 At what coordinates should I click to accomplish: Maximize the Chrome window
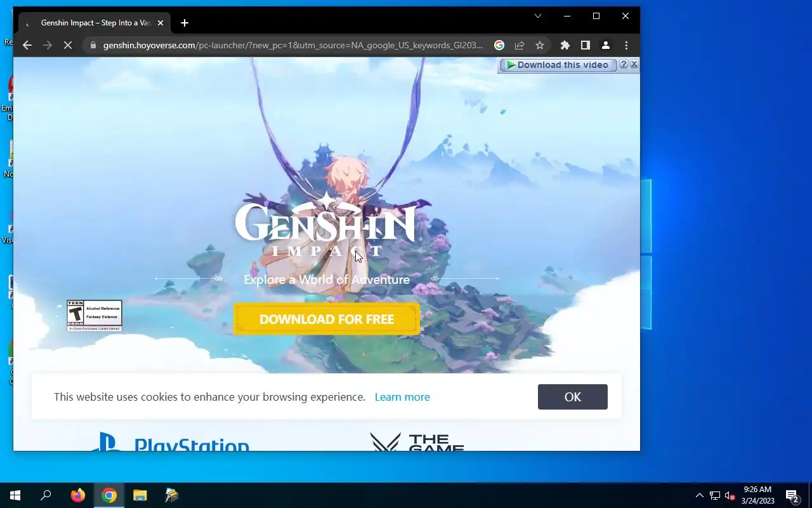pos(596,16)
